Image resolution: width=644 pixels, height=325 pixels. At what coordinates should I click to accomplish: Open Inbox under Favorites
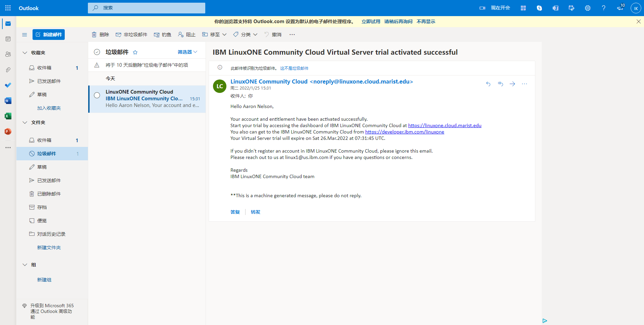[x=52, y=68]
